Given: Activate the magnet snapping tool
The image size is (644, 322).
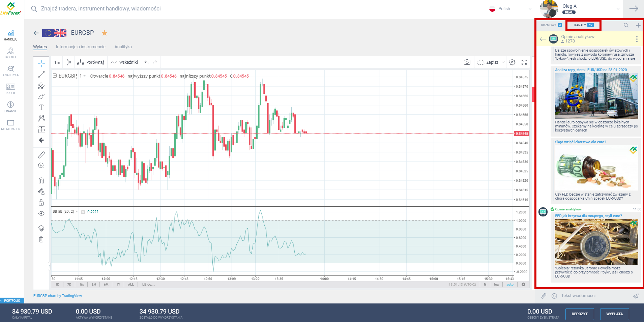Looking at the screenshot, I should point(41,180).
